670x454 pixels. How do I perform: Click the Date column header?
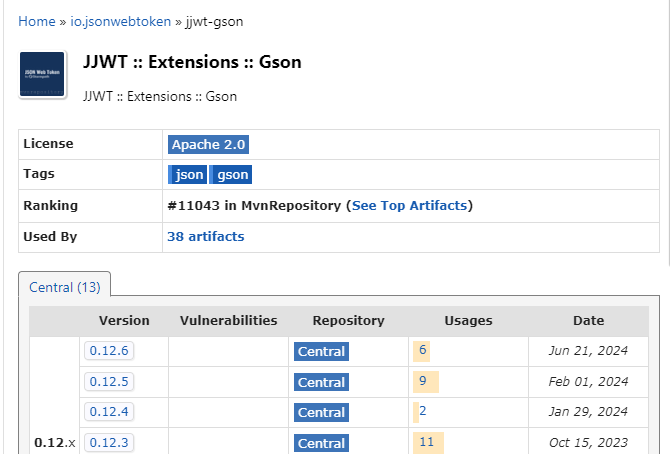(x=588, y=321)
